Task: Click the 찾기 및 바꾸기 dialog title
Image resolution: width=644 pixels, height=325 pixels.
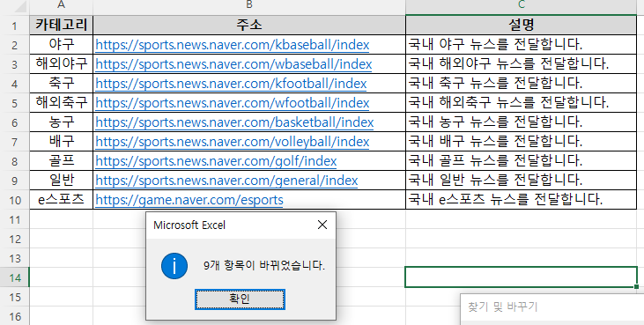Action: click(x=502, y=307)
